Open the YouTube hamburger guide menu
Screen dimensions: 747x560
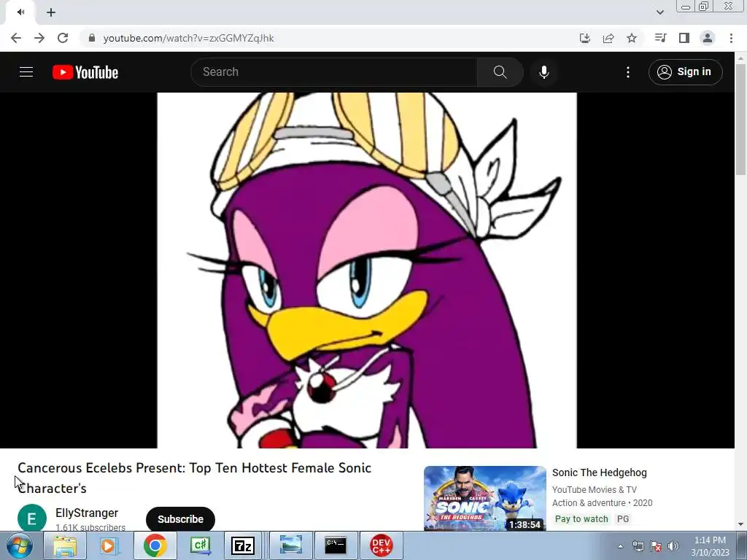(26, 72)
